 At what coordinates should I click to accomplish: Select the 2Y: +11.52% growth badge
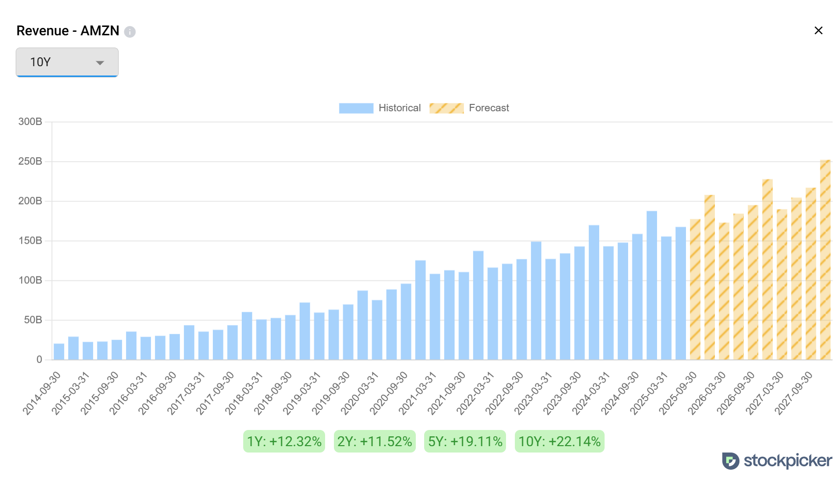pos(375,441)
